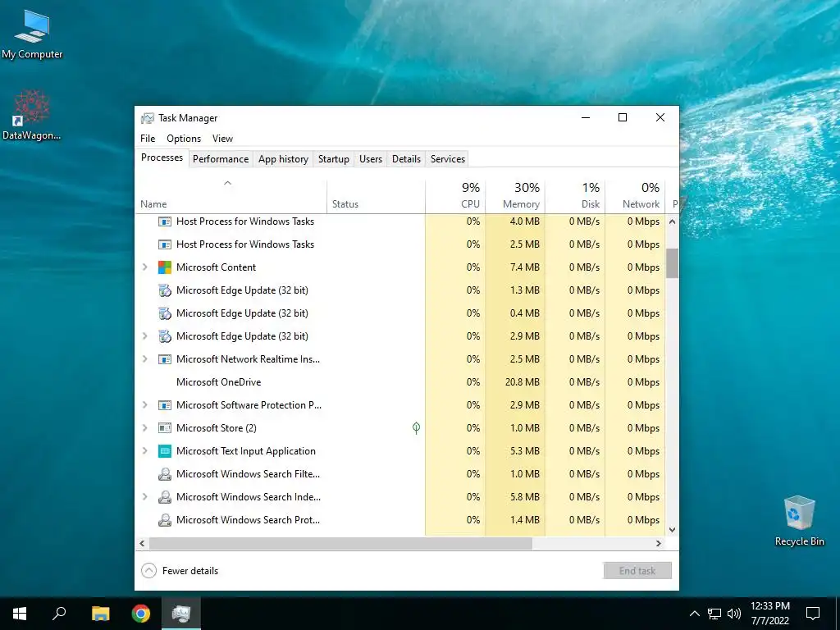Click the Microsoft Software Protection P... icon

point(164,405)
